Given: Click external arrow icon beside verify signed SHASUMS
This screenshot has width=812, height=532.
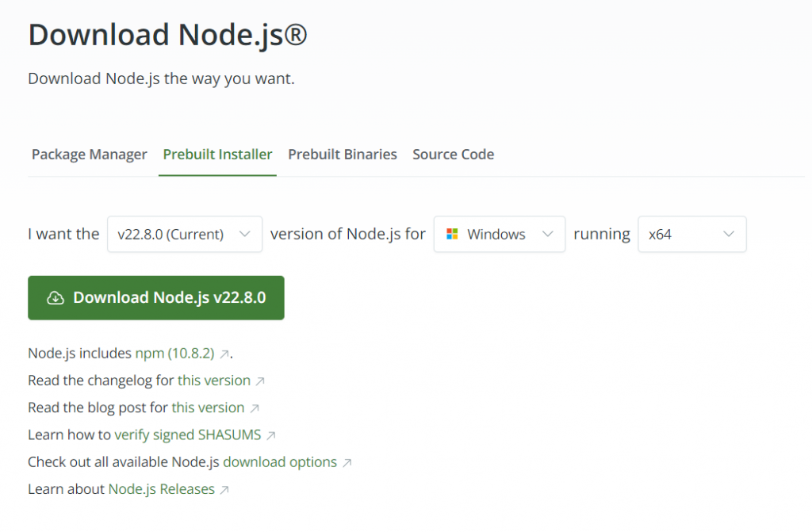Looking at the screenshot, I should click(270, 435).
